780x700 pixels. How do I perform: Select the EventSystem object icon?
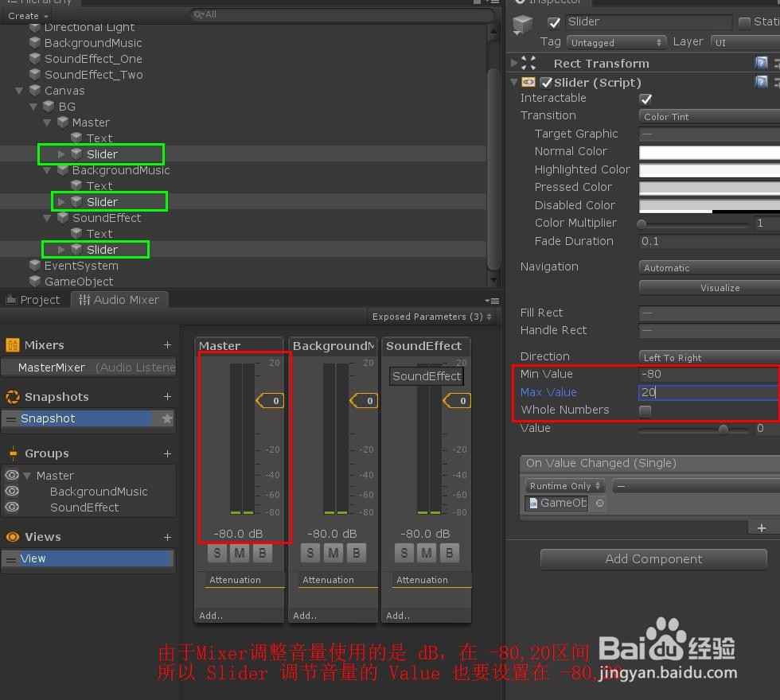pos(35,266)
